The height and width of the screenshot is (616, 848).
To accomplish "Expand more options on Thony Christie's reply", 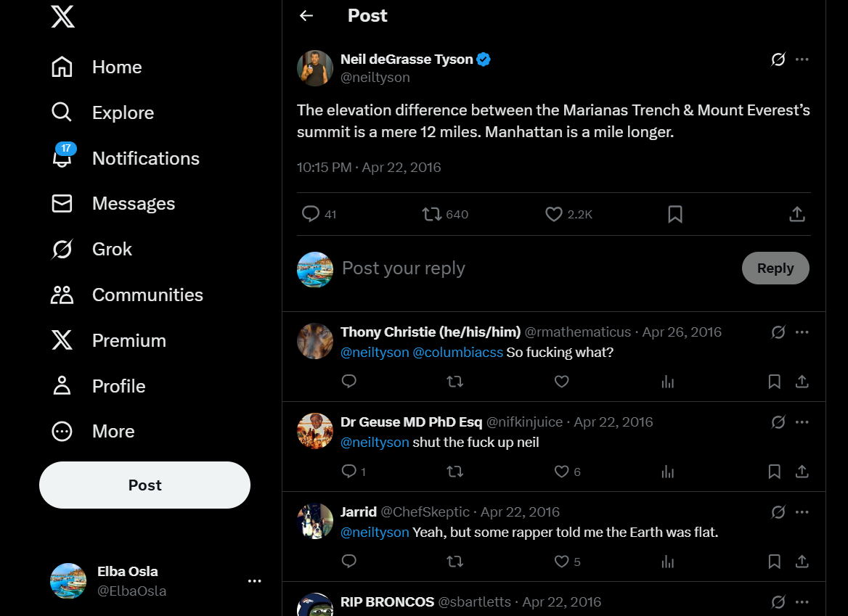I will (802, 332).
